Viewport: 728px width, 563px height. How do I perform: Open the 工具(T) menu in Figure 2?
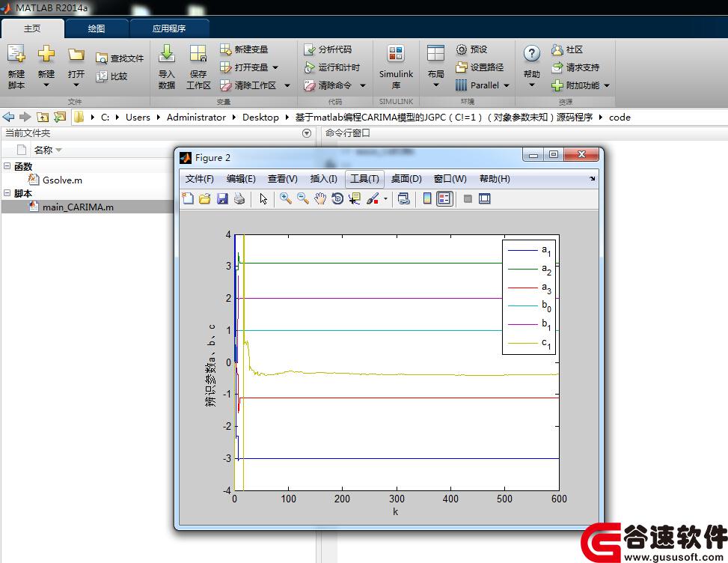tap(364, 179)
